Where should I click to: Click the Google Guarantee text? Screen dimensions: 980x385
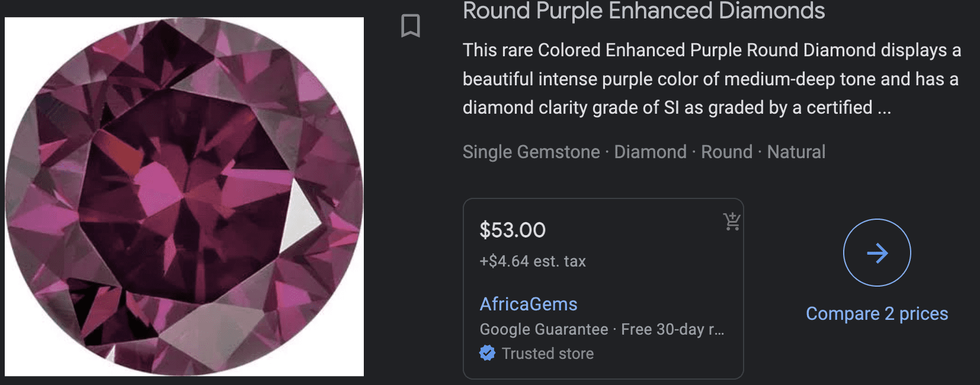[x=543, y=329]
